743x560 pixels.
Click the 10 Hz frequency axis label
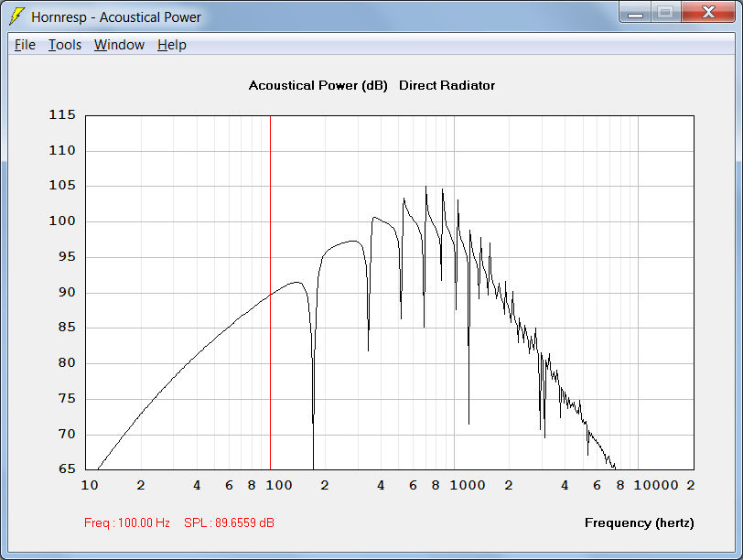[90, 485]
